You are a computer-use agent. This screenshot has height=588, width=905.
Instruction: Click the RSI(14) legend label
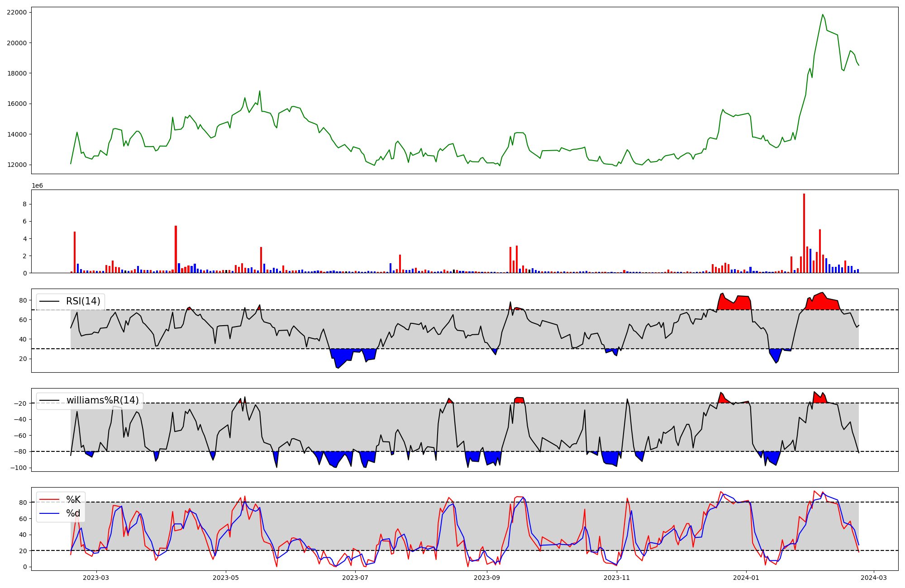[83, 301]
